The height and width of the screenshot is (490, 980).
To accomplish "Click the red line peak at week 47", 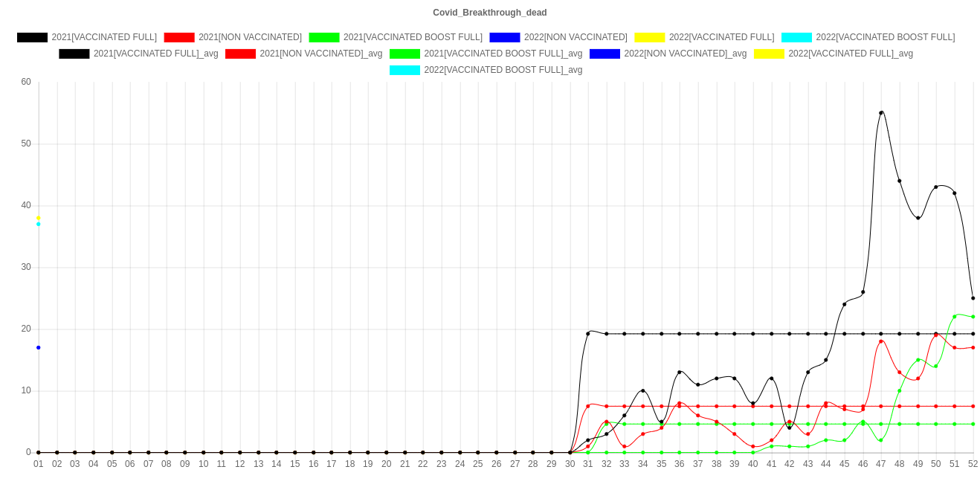I will tap(881, 341).
